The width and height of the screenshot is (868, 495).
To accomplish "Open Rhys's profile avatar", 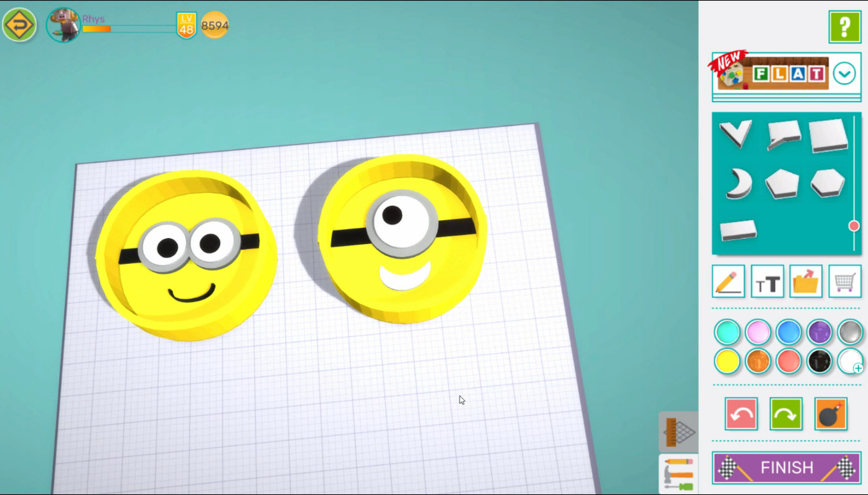I will click(63, 25).
